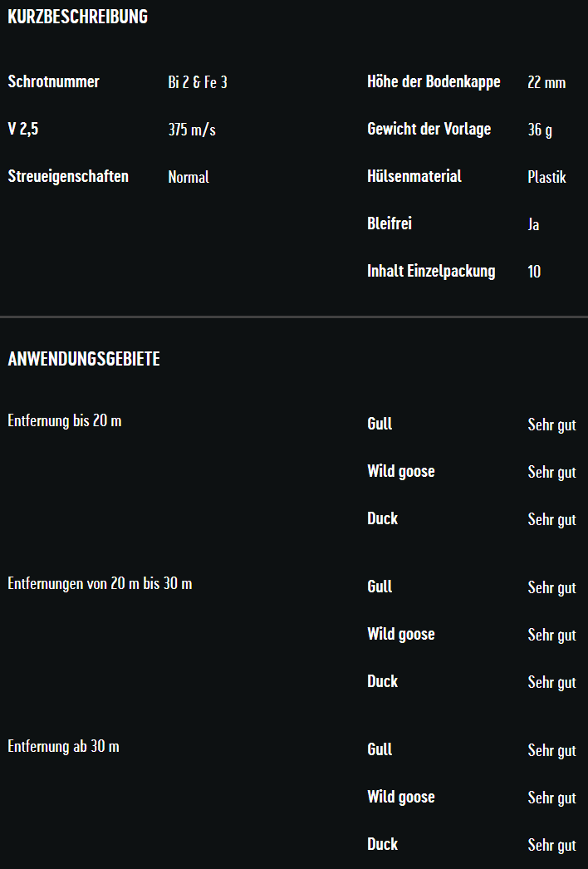
Task: Click 'Wild goose' under 'Entfernung bis 20 m'
Action: click(401, 471)
